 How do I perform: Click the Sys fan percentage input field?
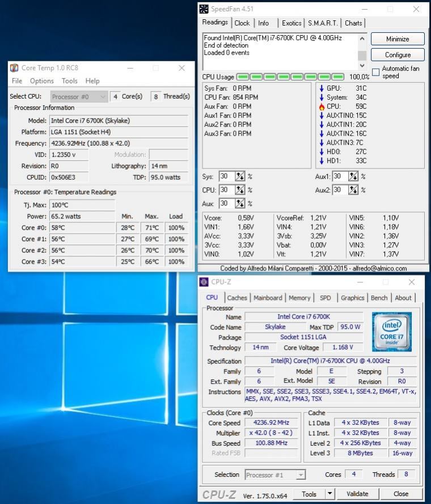(x=227, y=176)
